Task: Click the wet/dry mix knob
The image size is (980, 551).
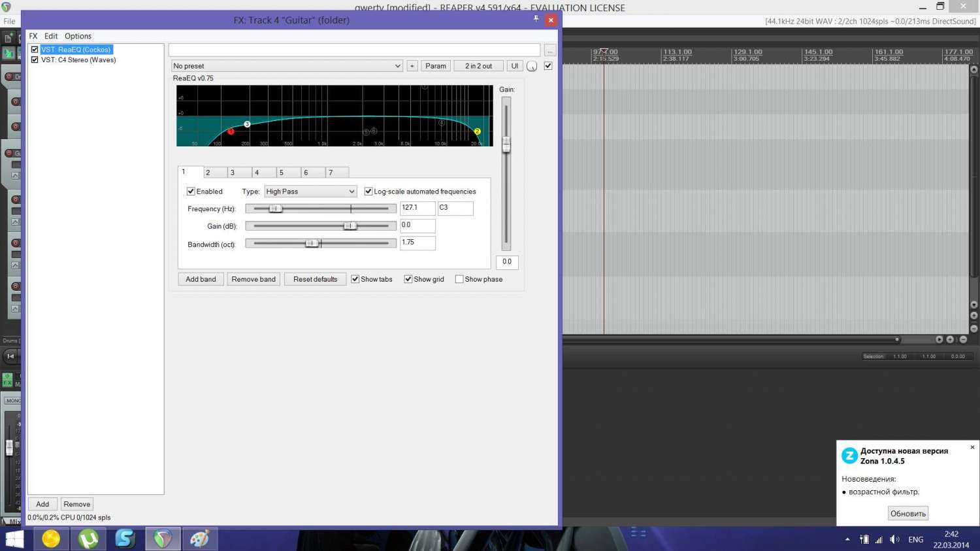Action: pos(532,66)
